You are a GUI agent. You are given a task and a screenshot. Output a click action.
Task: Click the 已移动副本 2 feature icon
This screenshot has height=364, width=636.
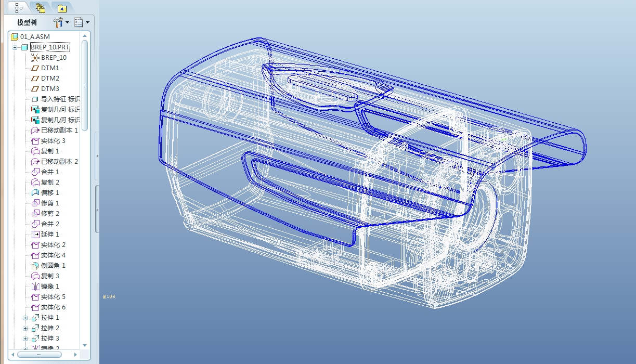(35, 162)
